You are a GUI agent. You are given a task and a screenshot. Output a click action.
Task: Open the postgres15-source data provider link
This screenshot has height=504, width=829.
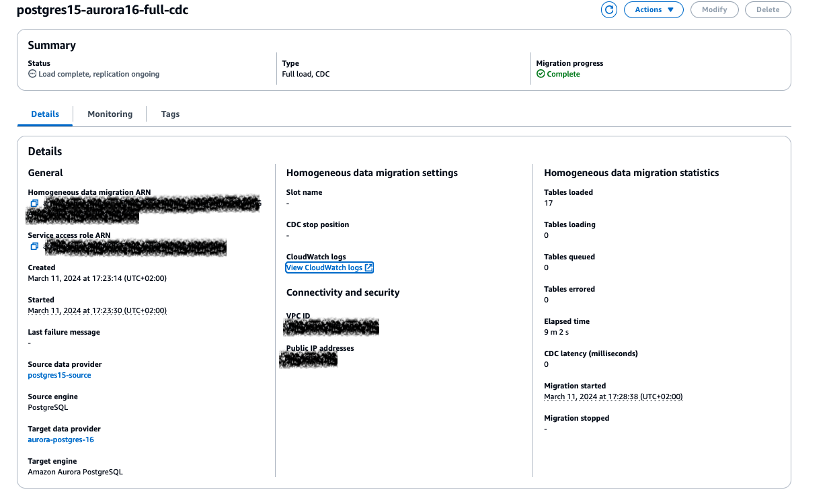59,375
